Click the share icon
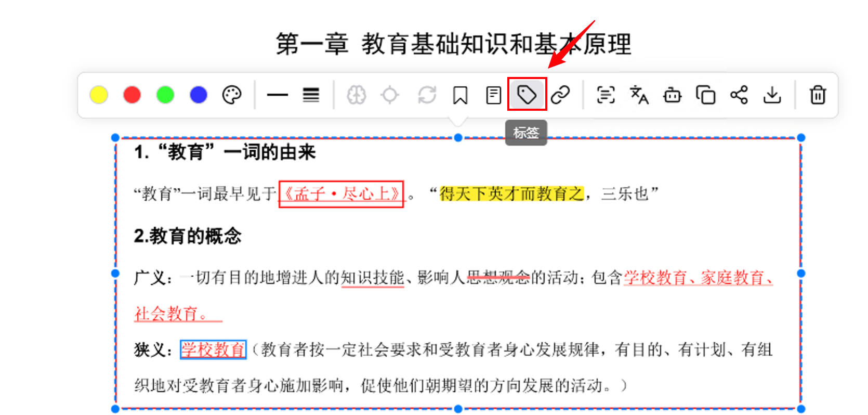868x415 pixels. (739, 95)
